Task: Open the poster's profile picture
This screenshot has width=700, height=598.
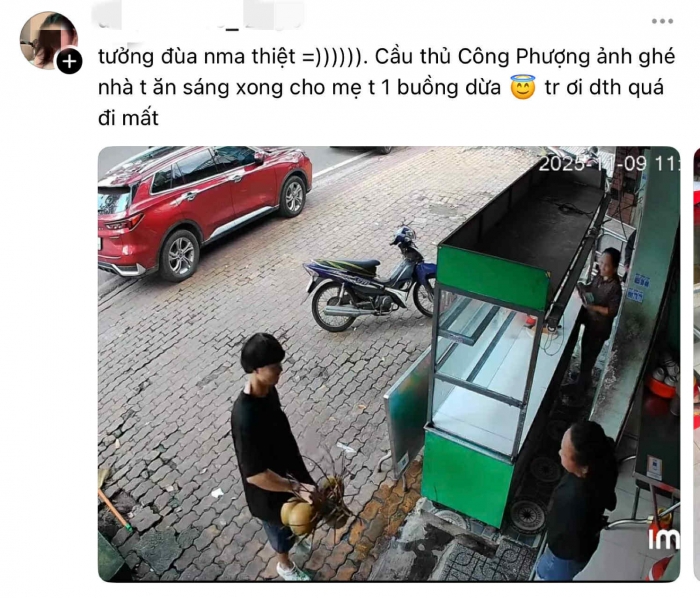Action: pyautogui.click(x=48, y=40)
